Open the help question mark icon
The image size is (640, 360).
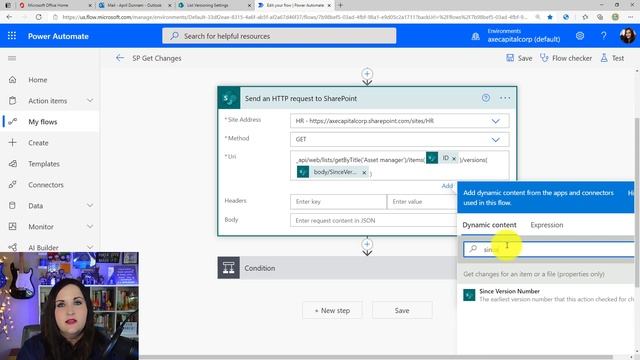603,36
